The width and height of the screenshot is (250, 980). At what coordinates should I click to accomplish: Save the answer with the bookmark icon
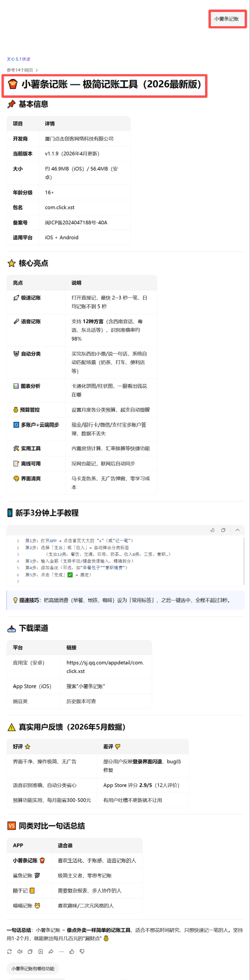click(x=40, y=952)
